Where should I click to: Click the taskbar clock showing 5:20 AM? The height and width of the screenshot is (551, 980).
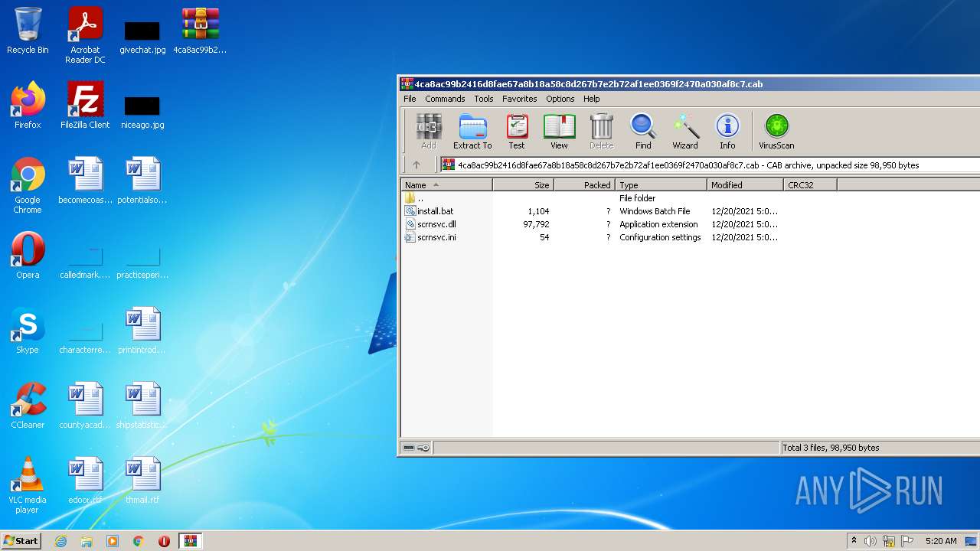(941, 541)
